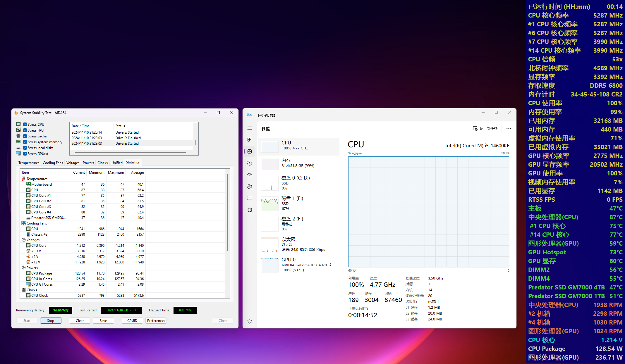
Task: Open Details page icon in Task Manager
Action: pyautogui.click(x=250, y=198)
